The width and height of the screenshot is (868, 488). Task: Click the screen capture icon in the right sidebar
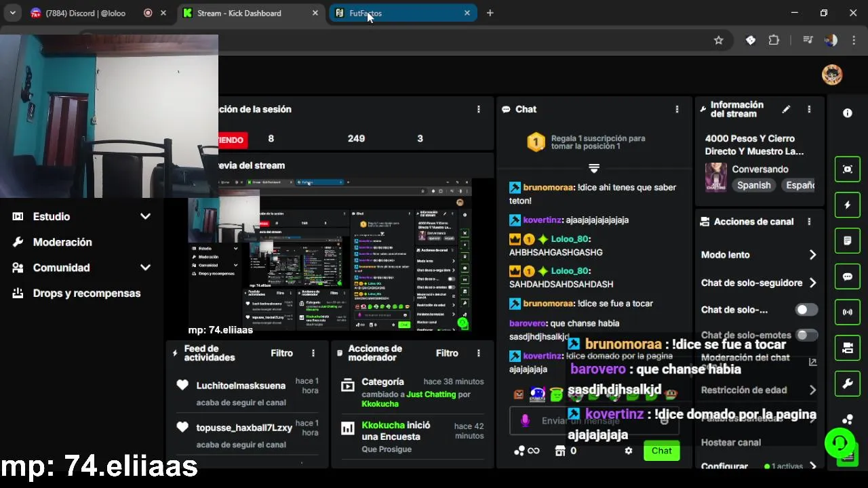click(x=847, y=169)
